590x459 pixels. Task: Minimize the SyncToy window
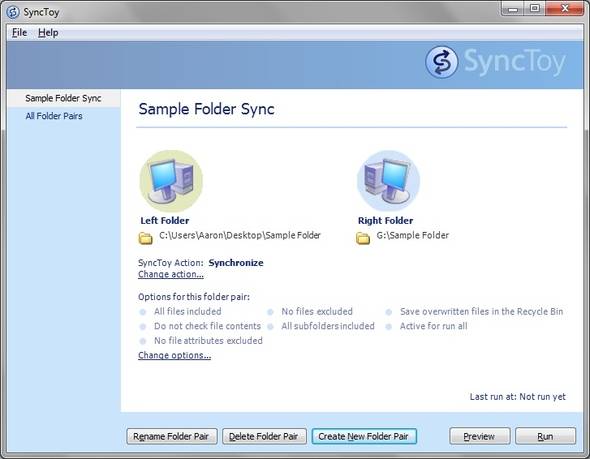512,9
